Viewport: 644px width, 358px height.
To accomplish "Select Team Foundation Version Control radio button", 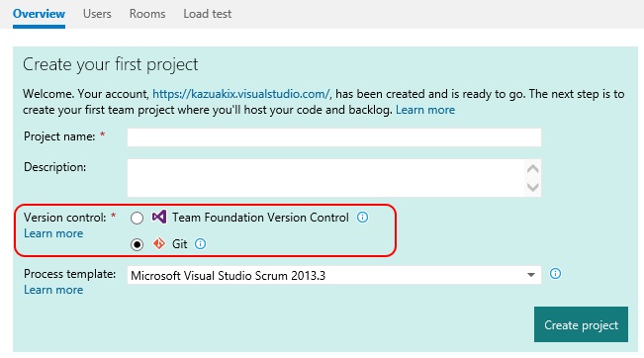I will point(137,218).
